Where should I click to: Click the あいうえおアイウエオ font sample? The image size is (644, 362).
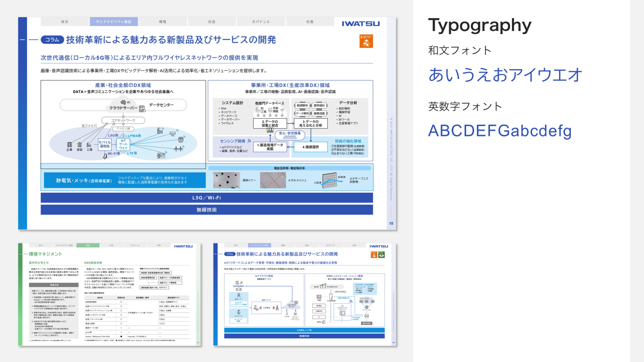505,75
